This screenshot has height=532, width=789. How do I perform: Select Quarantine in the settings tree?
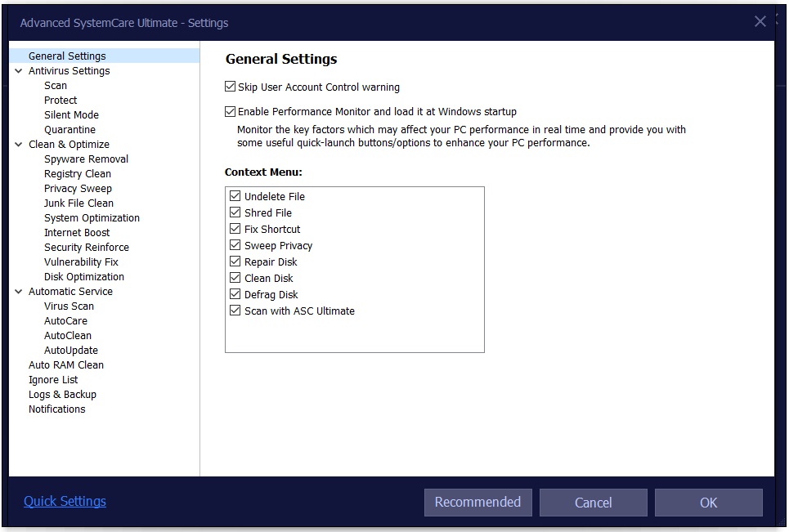click(70, 130)
